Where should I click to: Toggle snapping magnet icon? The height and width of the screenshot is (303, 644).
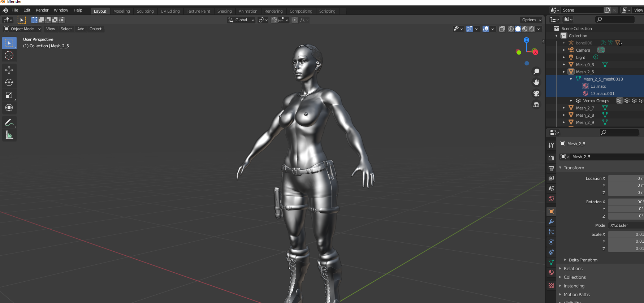coord(274,20)
